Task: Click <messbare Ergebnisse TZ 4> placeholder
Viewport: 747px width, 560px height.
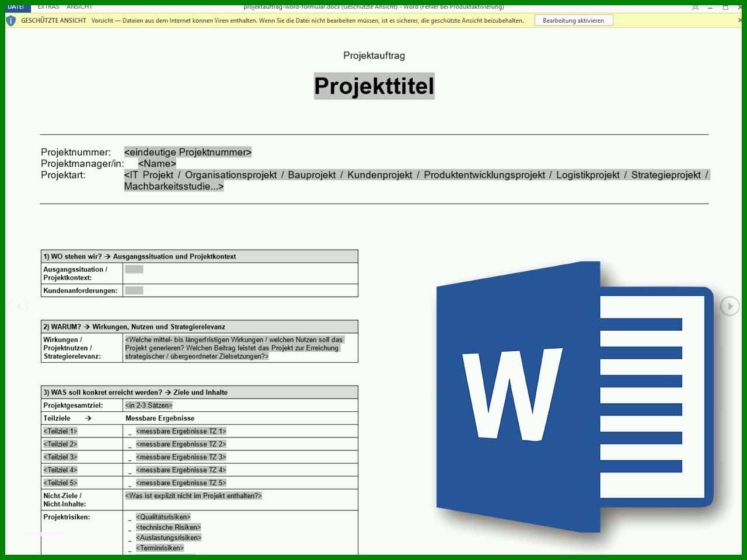Action: point(181,470)
